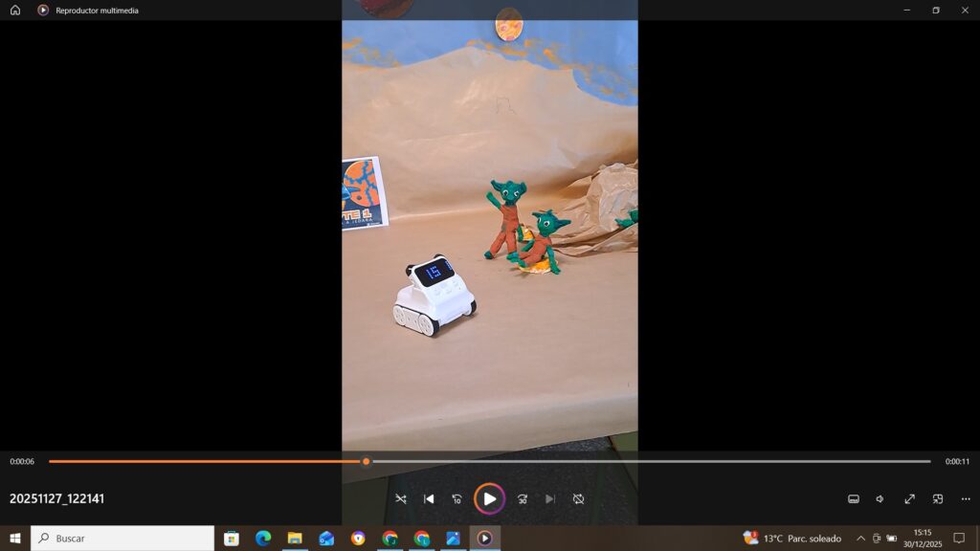The image size is (980, 551).
Task: Click the seek bar position handle
Action: pyautogui.click(x=366, y=461)
